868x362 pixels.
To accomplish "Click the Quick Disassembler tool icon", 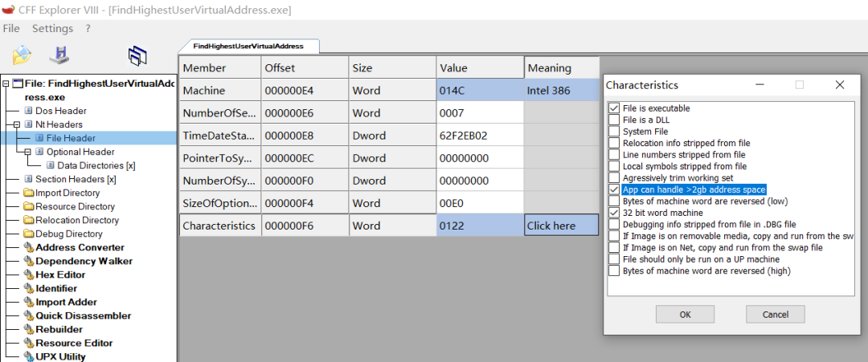I will point(29,315).
